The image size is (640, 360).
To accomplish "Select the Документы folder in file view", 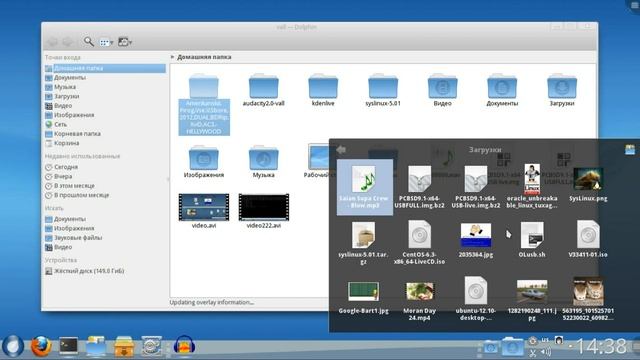I will click(502, 91).
